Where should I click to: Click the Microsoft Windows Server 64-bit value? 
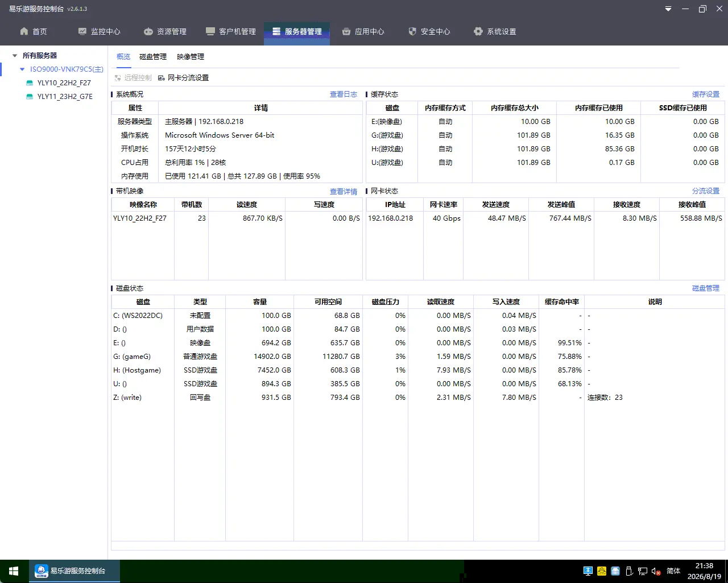pyautogui.click(x=220, y=135)
